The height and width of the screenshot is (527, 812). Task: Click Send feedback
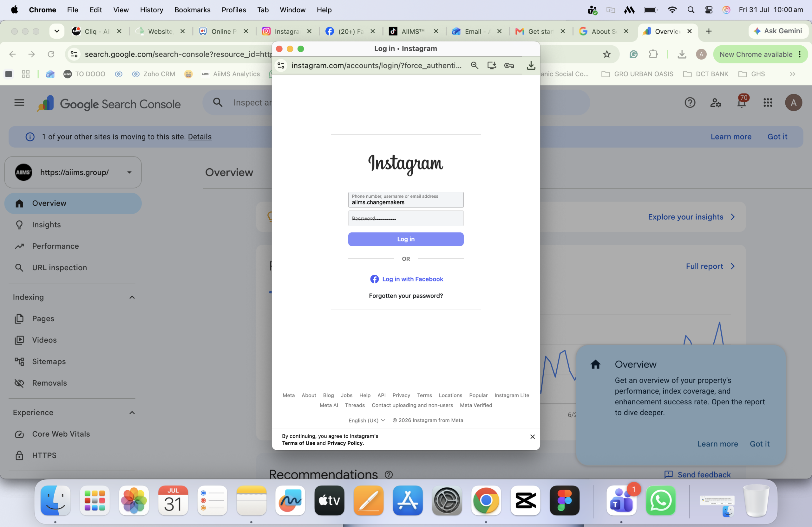point(697,474)
